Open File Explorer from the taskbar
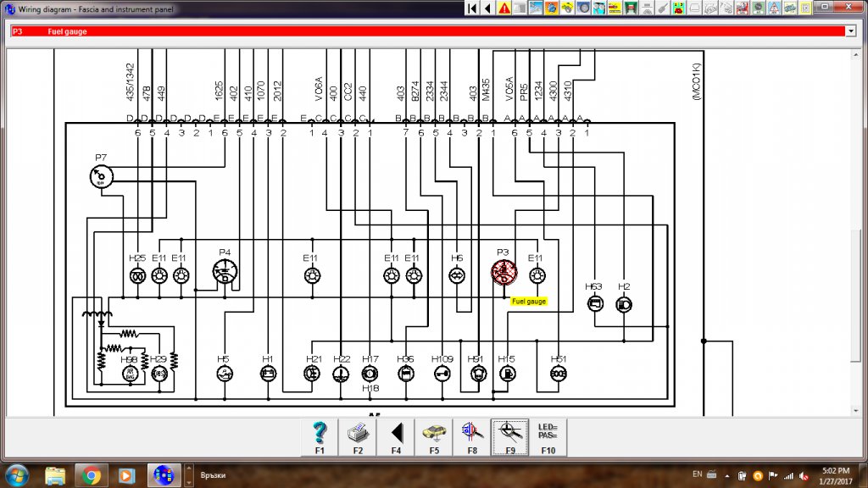This screenshot has width=868, height=488. [x=55, y=475]
